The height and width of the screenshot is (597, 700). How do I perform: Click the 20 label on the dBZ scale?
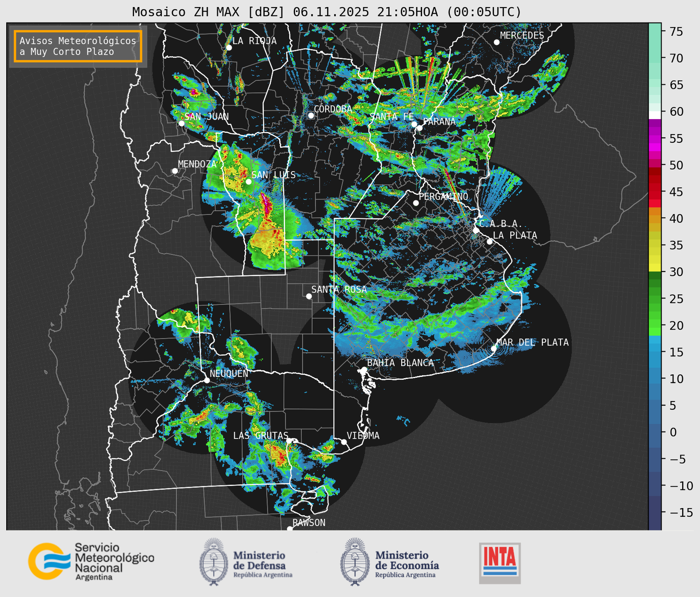pos(676,325)
